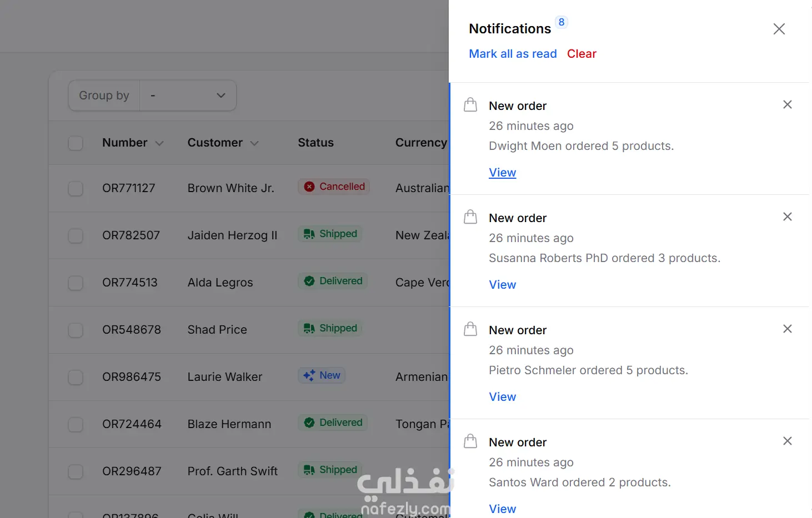Open the Group by dropdown
Image resolution: width=812 pixels, height=518 pixels.
188,95
